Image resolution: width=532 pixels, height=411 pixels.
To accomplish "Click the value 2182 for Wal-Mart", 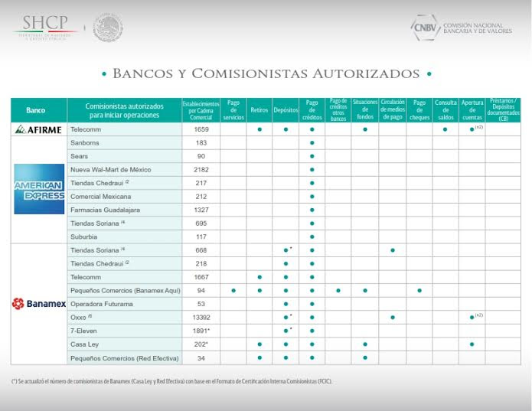I will [201, 170].
